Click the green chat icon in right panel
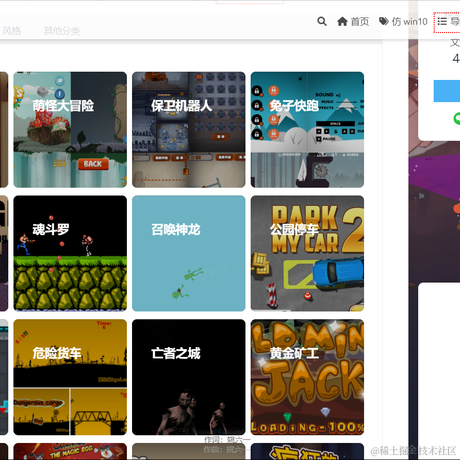460x460 pixels. click(x=457, y=119)
